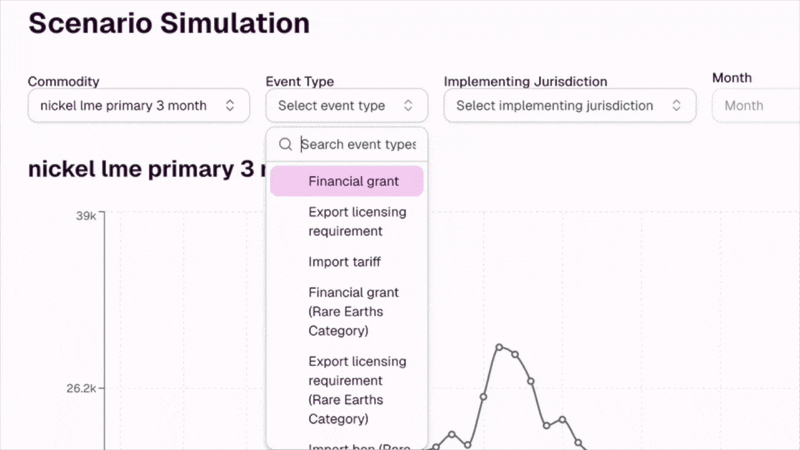This screenshot has width=800, height=450.
Task: Pick the Import tariff event type
Action: 346,262
